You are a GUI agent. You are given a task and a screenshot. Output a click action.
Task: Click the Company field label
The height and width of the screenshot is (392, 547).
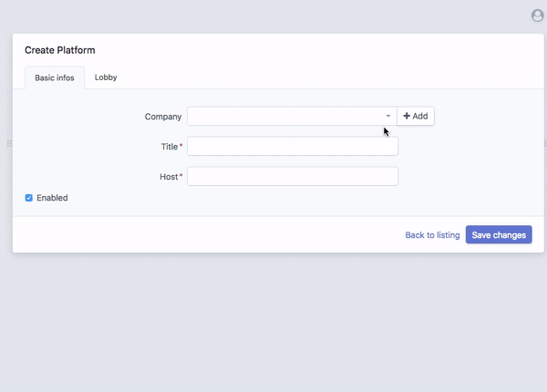(x=163, y=117)
